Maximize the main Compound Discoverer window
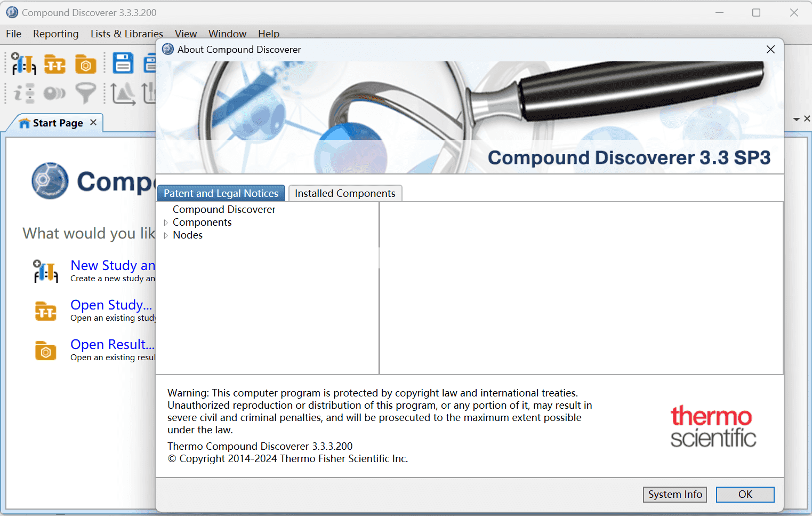 coord(756,12)
